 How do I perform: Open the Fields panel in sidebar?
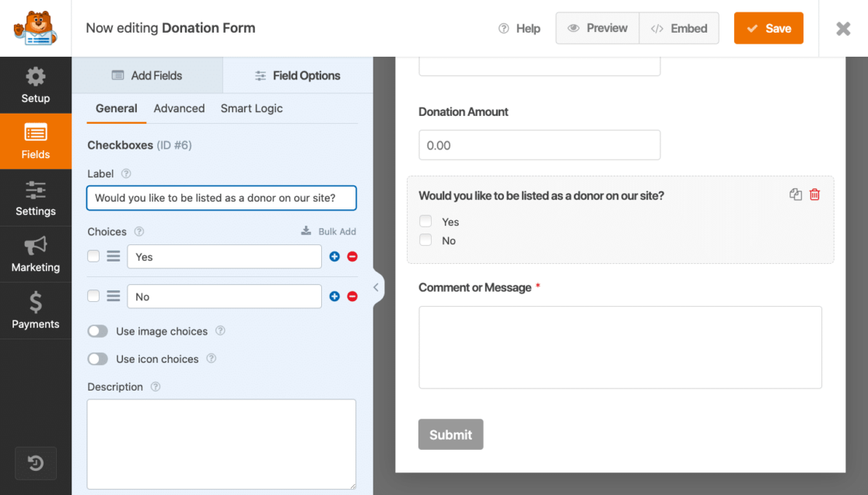(x=36, y=141)
